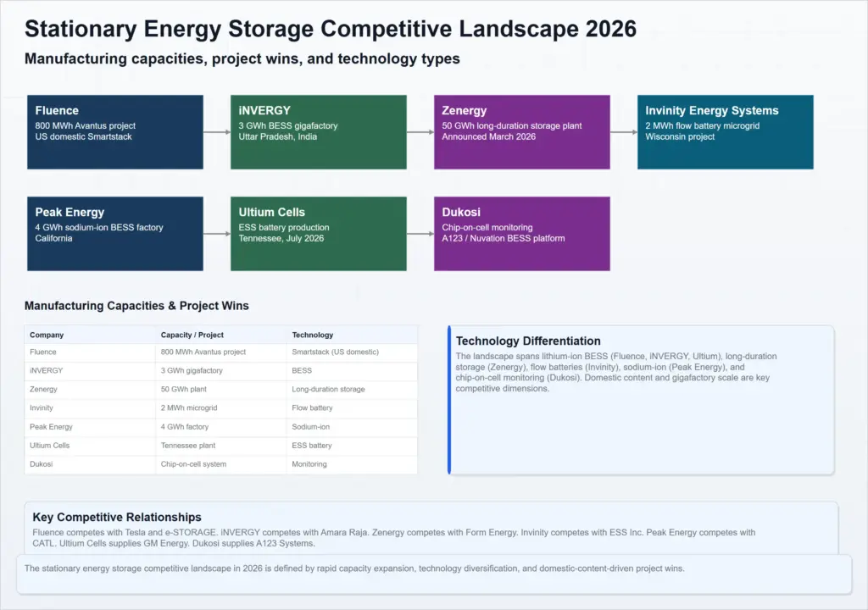The height and width of the screenshot is (610, 868).
Task: Open the Zenergy long-duration storage card
Action: coord(522,131)
